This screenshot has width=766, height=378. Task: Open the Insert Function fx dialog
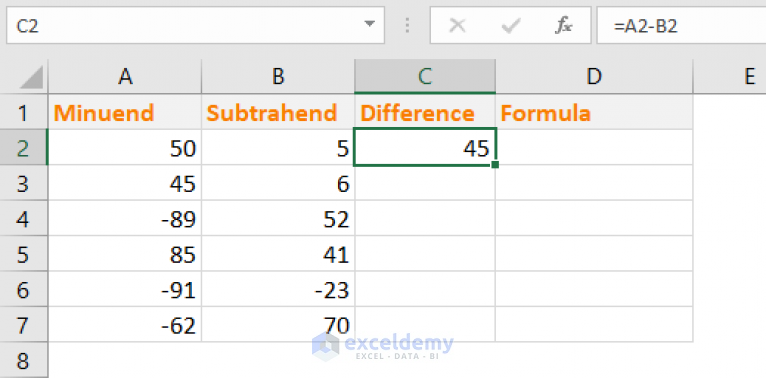[x=563, y=25]
